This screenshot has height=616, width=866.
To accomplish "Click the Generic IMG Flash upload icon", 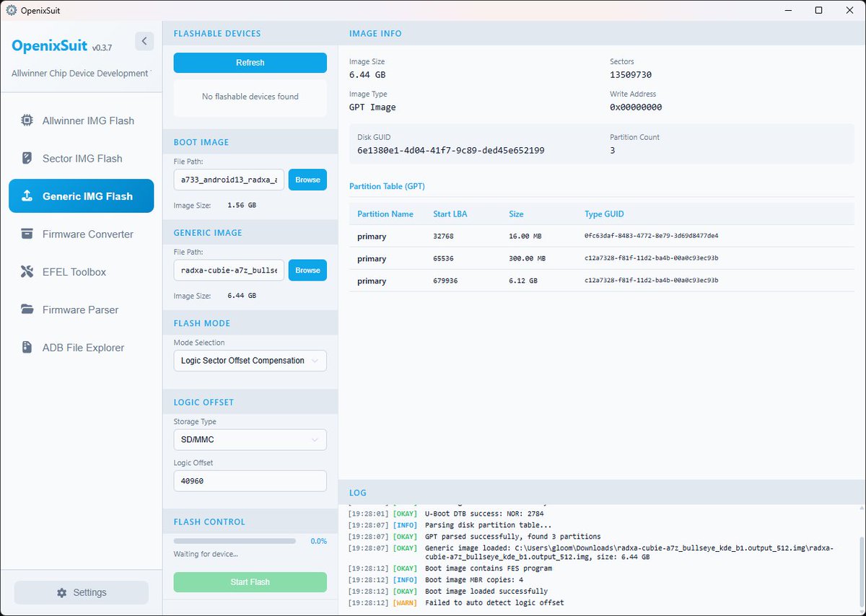I will pyautogui.click(x=27, y=196).
